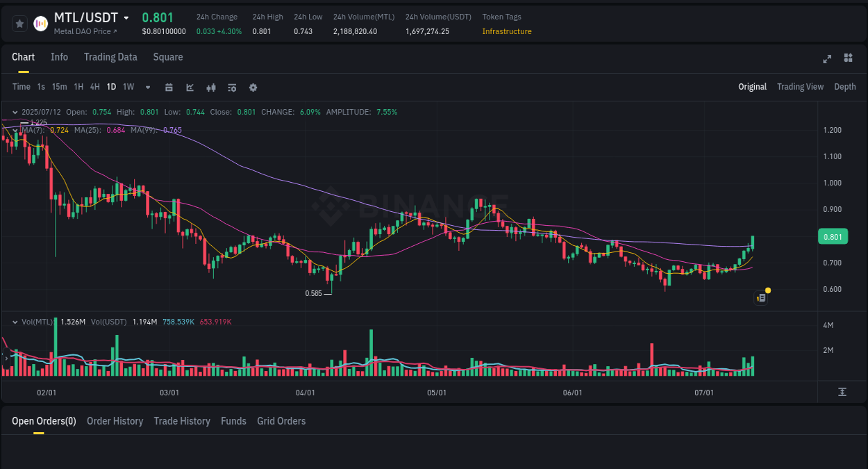Screen dimensions: 868x469
Task: Open the extra time interval dropdown arrow
Action: point(147,87)
